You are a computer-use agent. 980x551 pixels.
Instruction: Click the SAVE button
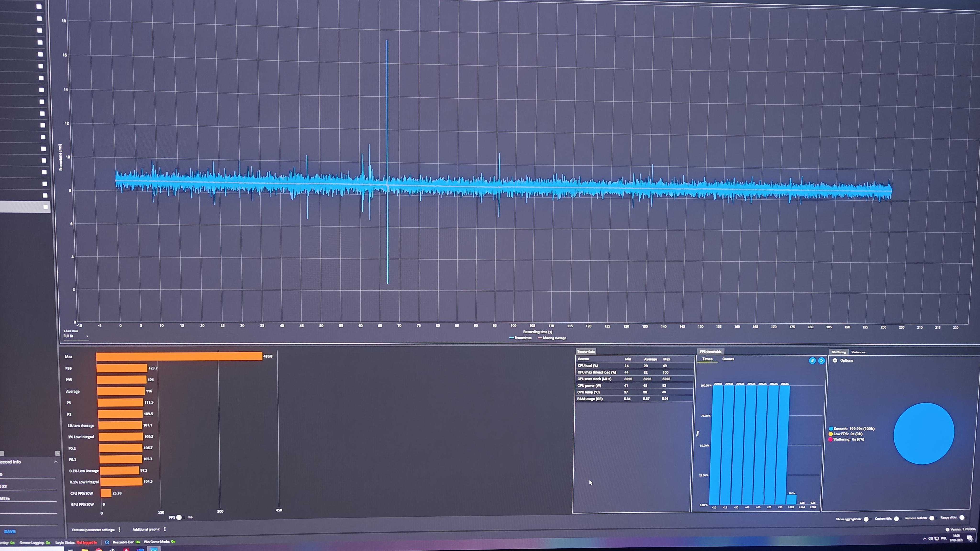[x=10, y=531]
